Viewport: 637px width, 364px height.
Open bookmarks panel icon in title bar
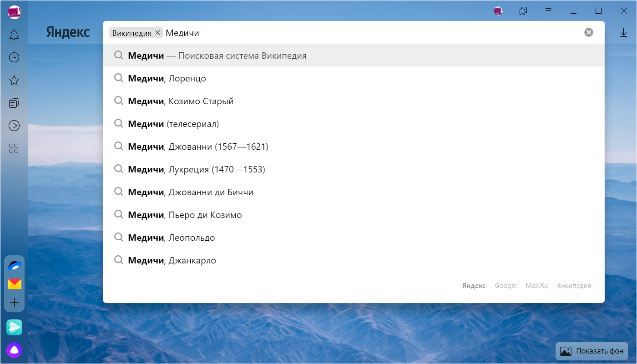coord(523,11)
